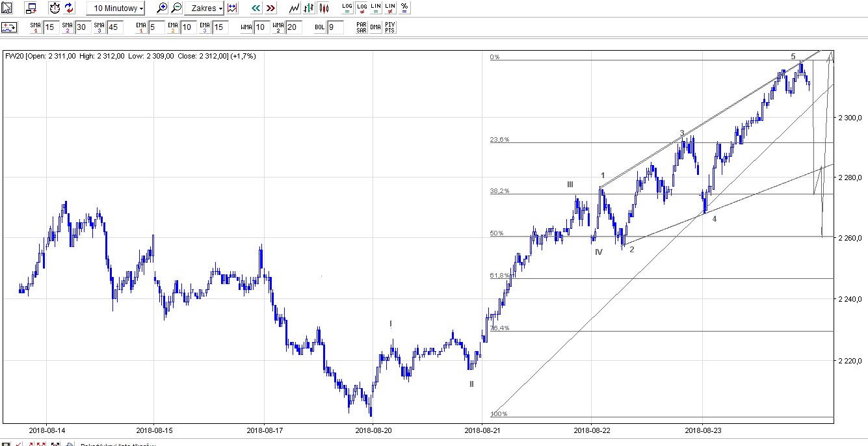Screen dimensions: 868x446
Task: Click the DMA indicator button
Action: tap(376, 27)
